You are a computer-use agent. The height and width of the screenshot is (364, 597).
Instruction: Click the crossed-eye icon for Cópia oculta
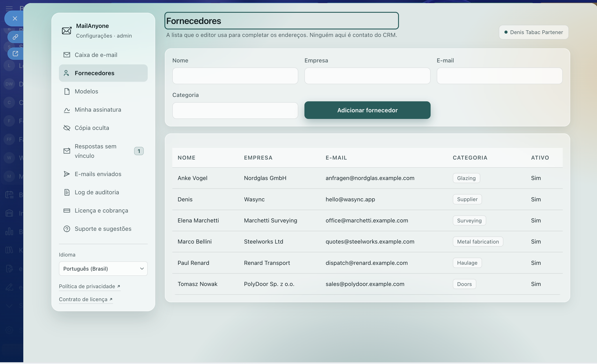coord(67,128)
